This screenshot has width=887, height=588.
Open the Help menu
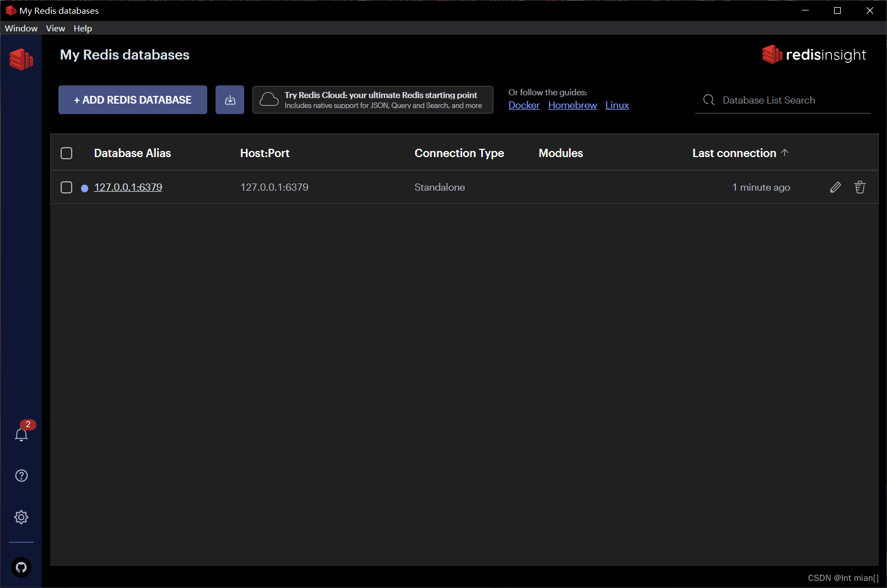83,28
